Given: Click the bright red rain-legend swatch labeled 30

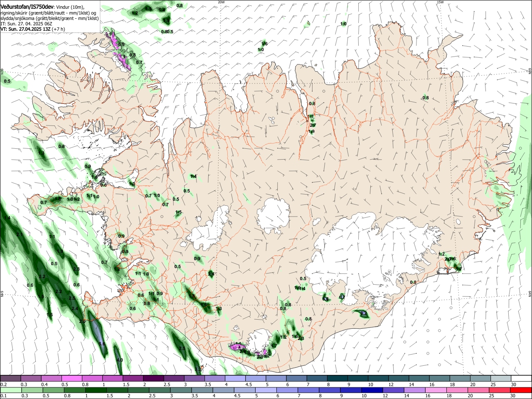Looking at the screenshot, I should 521,390.
